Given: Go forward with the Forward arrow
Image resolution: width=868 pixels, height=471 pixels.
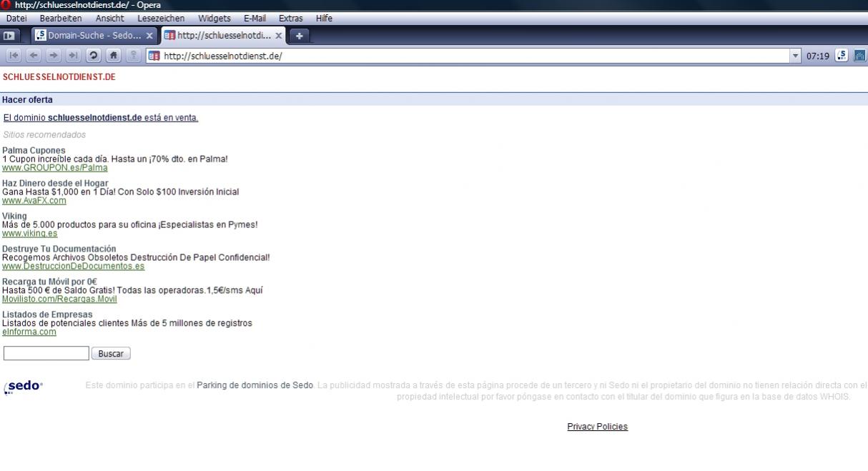Looking at the screenshot, I should click(54, 55).
